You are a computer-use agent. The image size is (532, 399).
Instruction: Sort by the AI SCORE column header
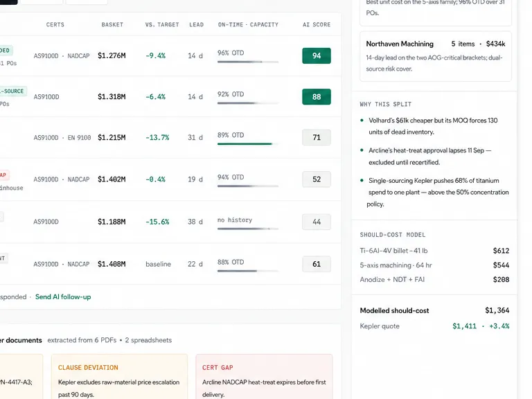(317, 25)
